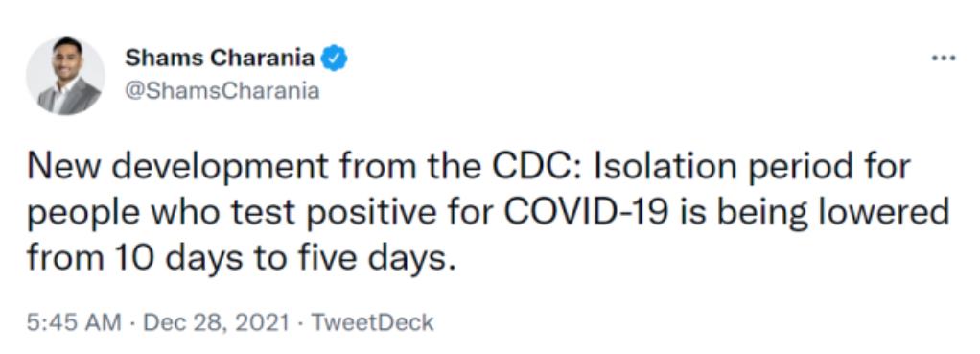
Task: Click the 5:45 AM timestamp
Action: [x=74, y=322]
